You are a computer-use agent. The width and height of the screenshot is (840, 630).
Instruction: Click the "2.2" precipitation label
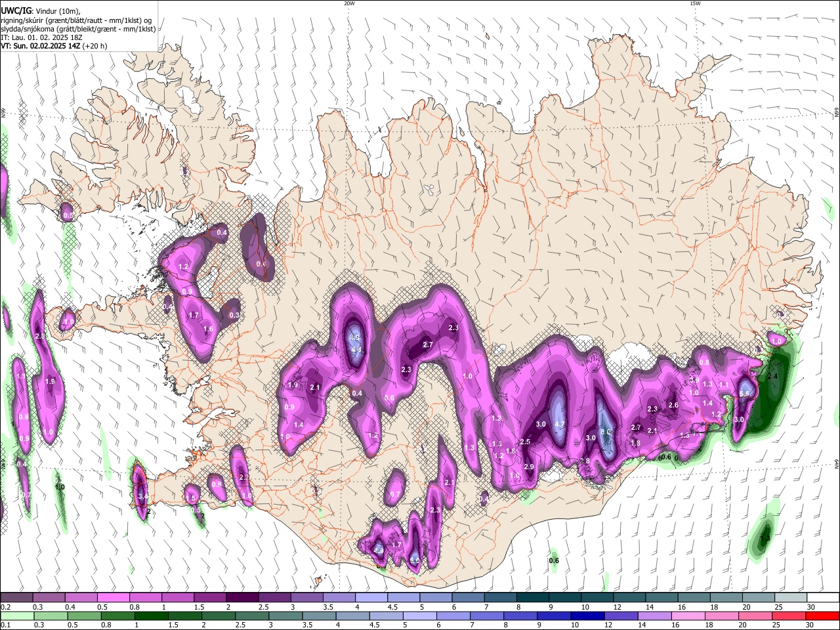[x=244, y=477]
